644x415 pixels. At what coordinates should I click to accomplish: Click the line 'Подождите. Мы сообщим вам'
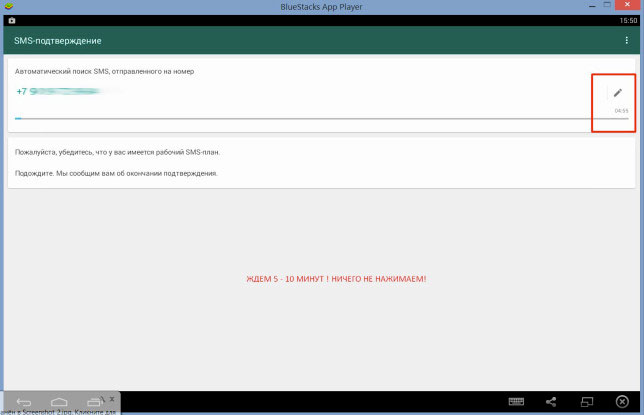click(x=116, y=173)
